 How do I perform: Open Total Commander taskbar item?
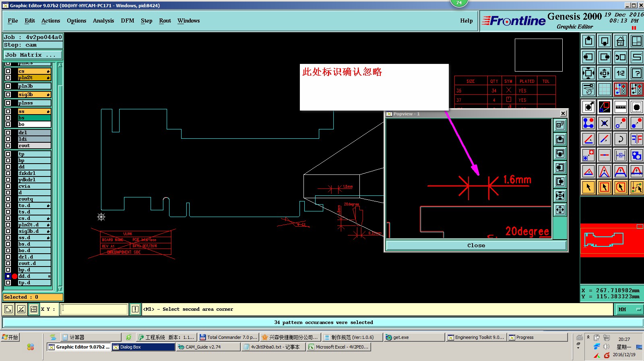(x=228, y=337)
